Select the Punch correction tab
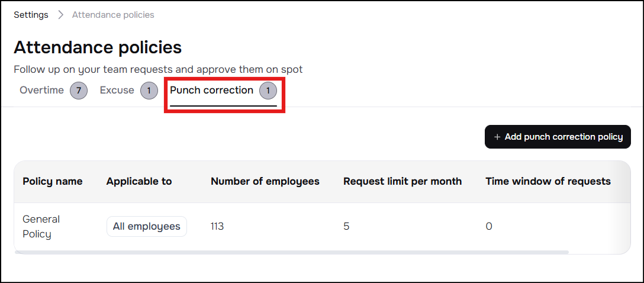 [211, 91]
